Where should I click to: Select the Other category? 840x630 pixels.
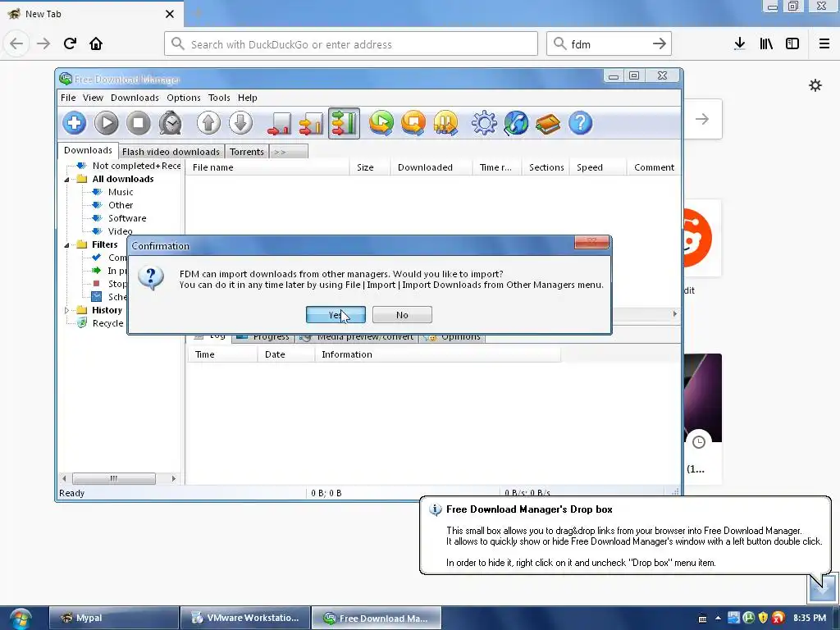[121, 205]
